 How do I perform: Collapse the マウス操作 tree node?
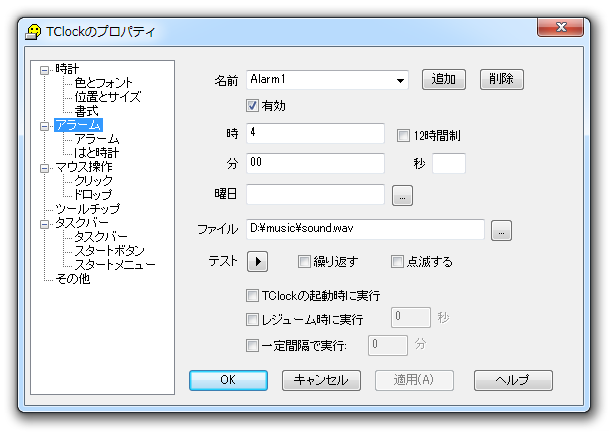44,168
